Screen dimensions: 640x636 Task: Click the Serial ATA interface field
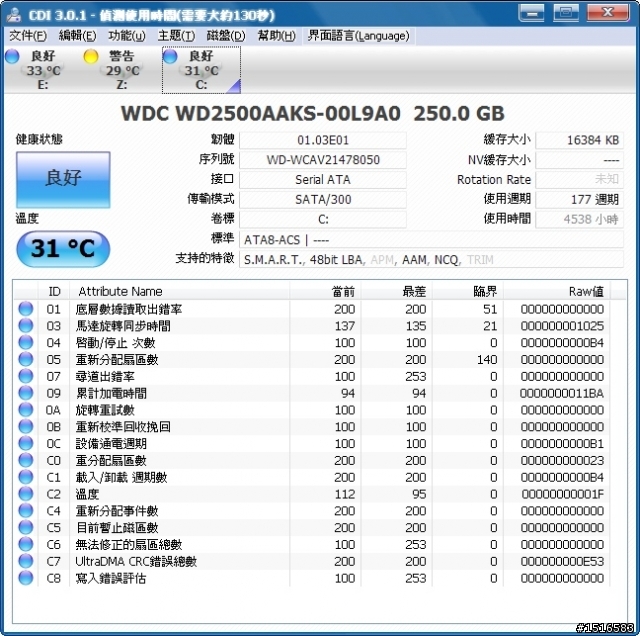point(322,180)
